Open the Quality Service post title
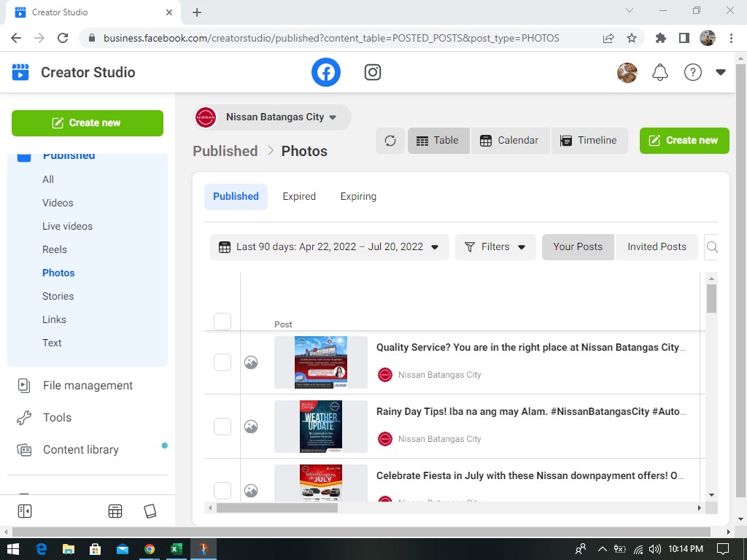 531,347
